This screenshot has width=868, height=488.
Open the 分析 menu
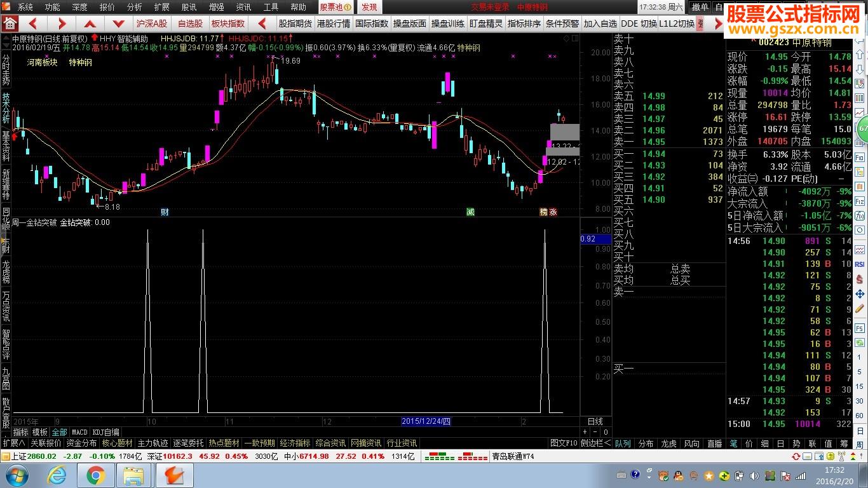135,7
